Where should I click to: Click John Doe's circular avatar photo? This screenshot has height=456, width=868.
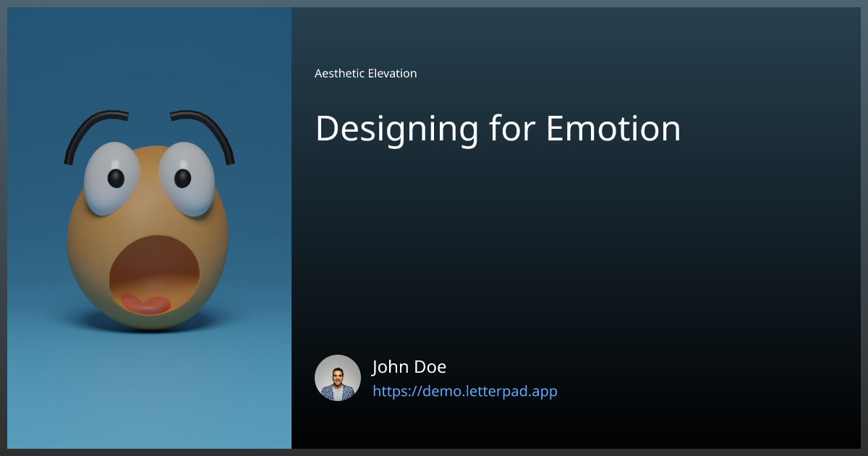click(x=337, y=378)
